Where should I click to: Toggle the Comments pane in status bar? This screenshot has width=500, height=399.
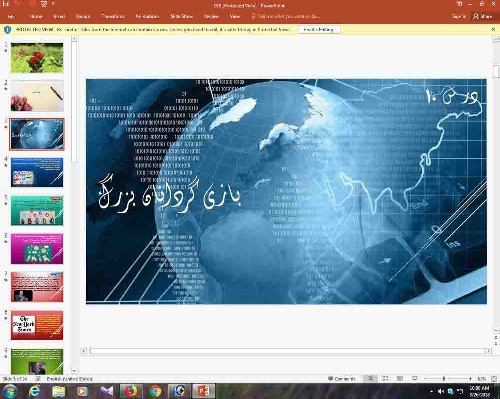tap(342, 379)
